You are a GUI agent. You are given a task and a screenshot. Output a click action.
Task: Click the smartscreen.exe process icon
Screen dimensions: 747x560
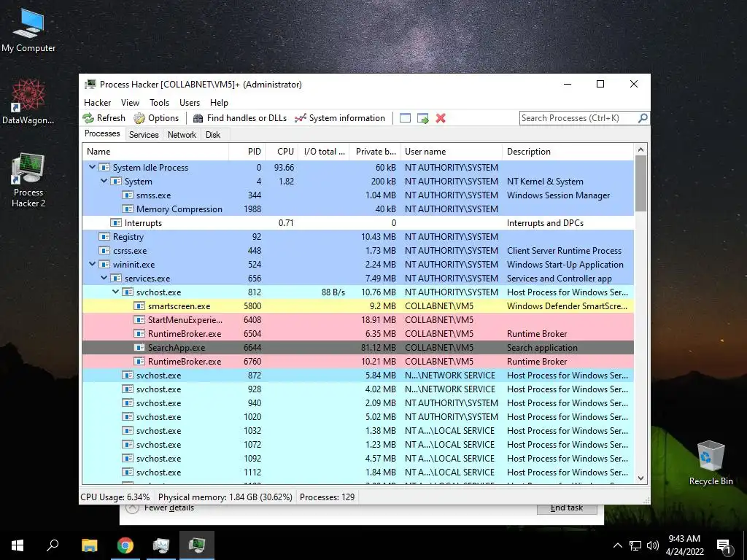pos(139,306)
